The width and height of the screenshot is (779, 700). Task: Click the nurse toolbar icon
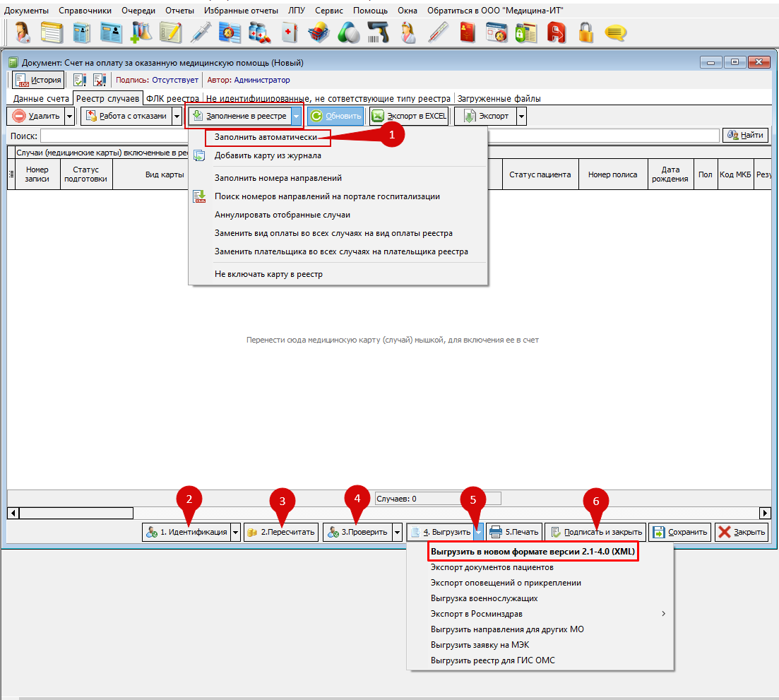click(x=408, y=32)
